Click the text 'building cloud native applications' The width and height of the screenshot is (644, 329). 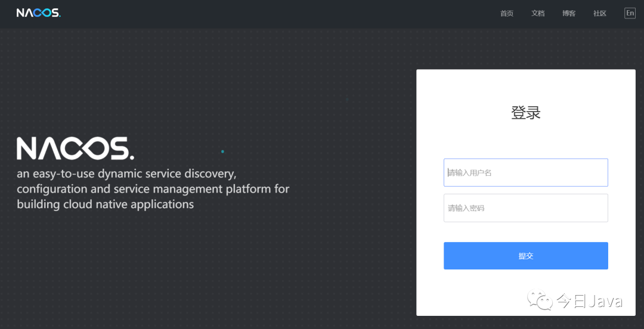pyautogui.click(x=105, y=204)
